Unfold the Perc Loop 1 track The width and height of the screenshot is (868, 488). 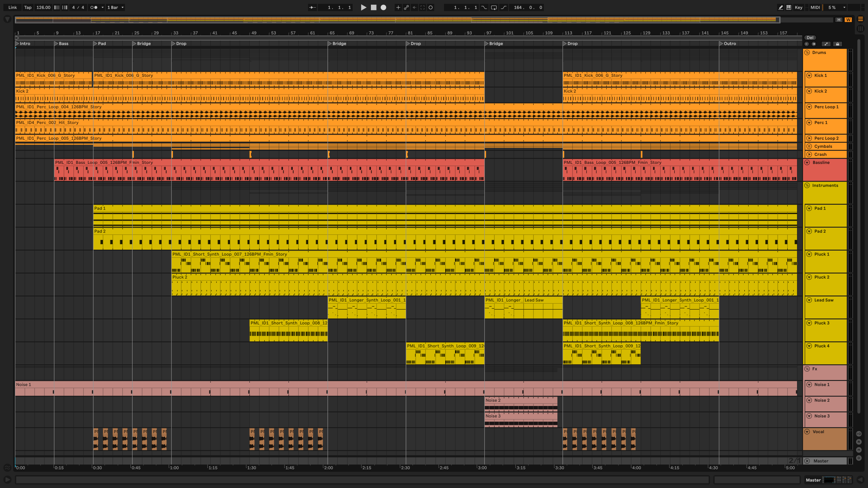(809, 107)
